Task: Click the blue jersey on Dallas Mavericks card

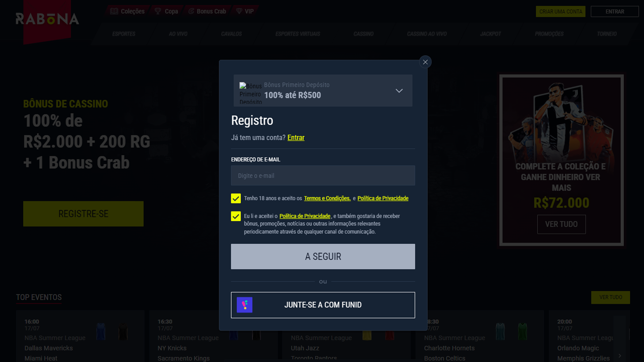Action: pyautogui.click(x=101, y=331)
